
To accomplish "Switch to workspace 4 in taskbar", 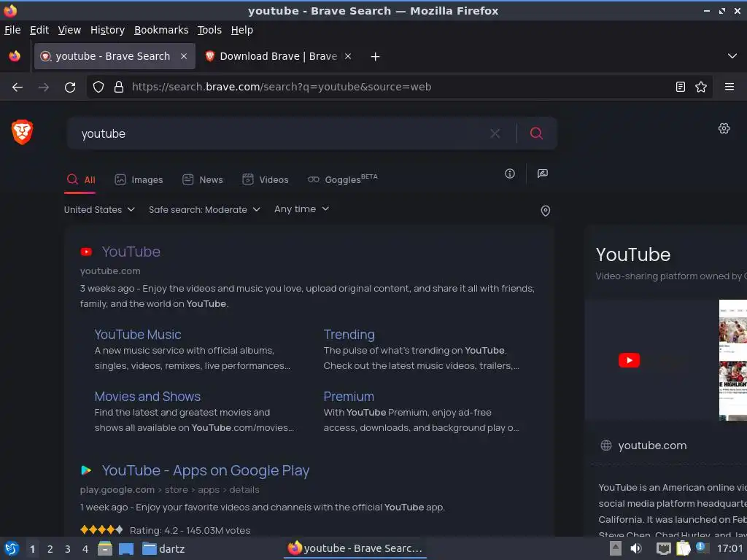I will (85, 549).
